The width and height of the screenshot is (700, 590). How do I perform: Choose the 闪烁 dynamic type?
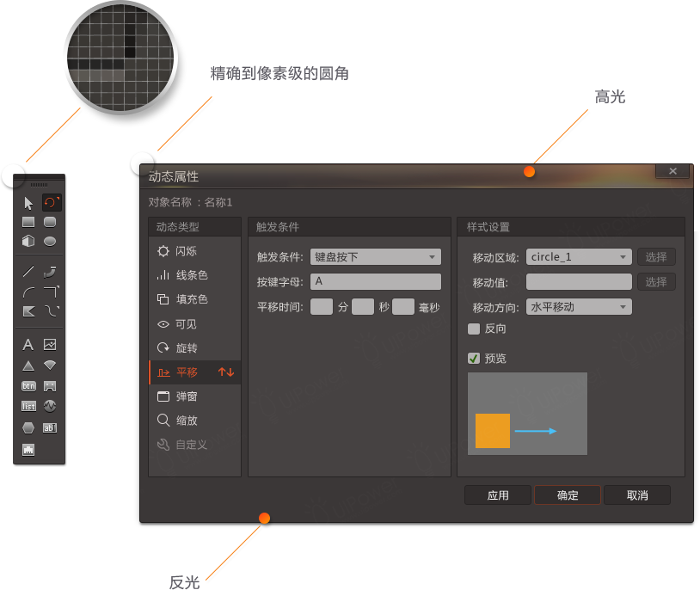point(195,251)
